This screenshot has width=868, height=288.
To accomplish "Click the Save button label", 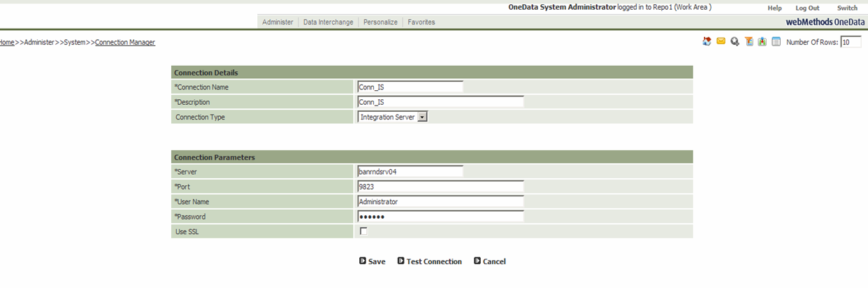I will 377,261.
